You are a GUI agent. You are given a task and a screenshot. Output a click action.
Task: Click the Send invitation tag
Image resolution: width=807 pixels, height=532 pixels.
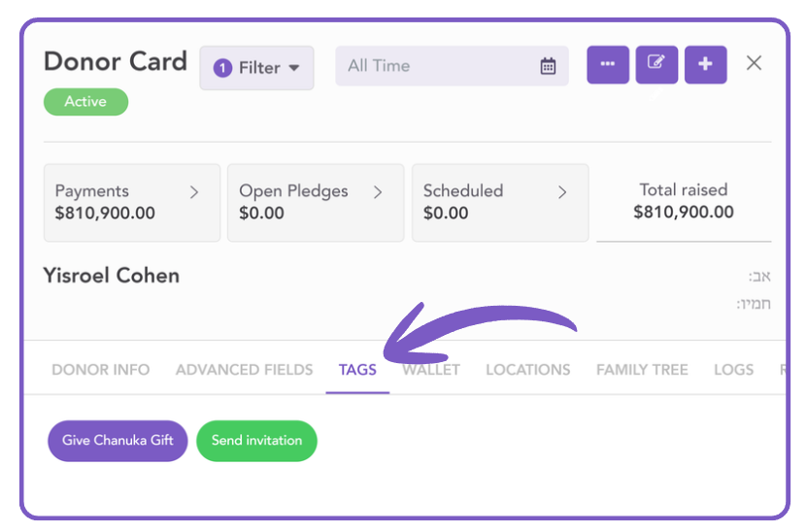point(256,441)
